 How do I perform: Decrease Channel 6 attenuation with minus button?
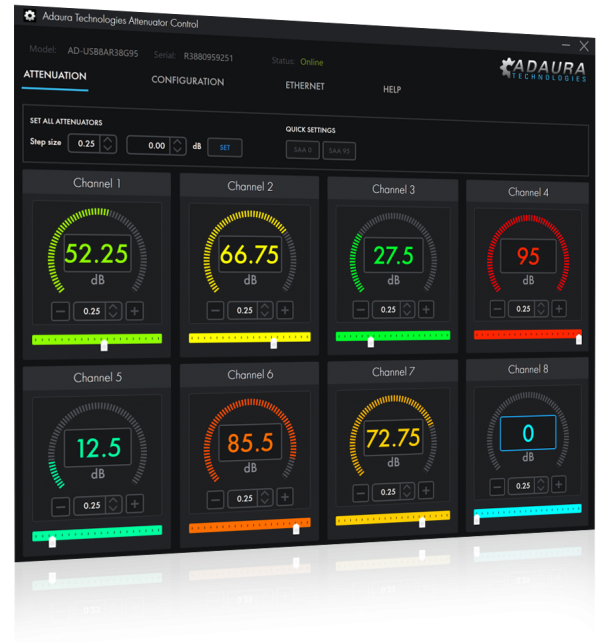click(215, 499)
